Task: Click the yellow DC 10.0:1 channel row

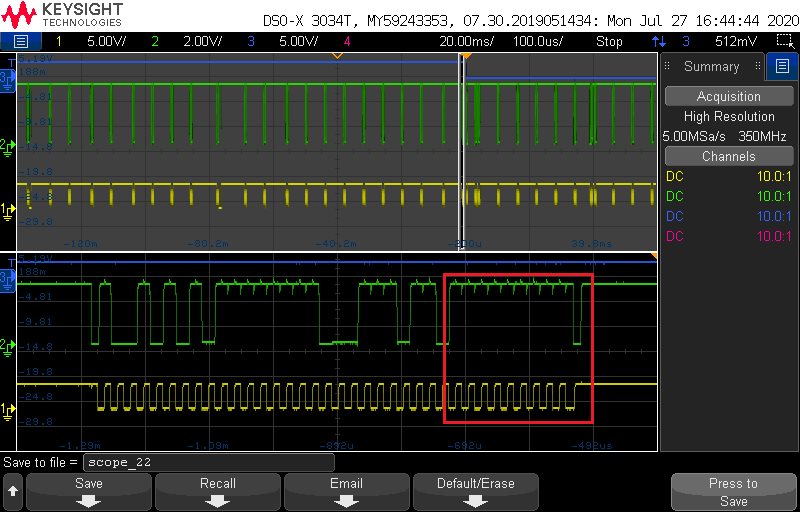Action: 729,176
